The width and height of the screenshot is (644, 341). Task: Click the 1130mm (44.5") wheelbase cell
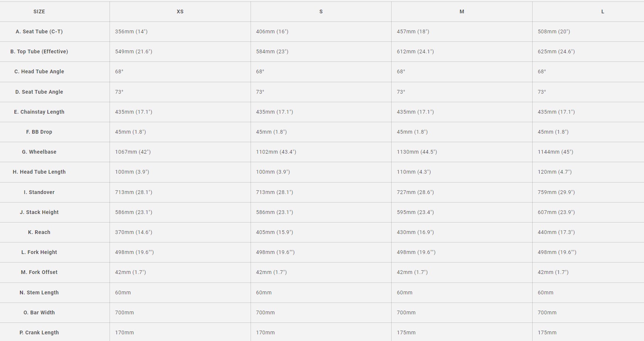pos(417,152)
